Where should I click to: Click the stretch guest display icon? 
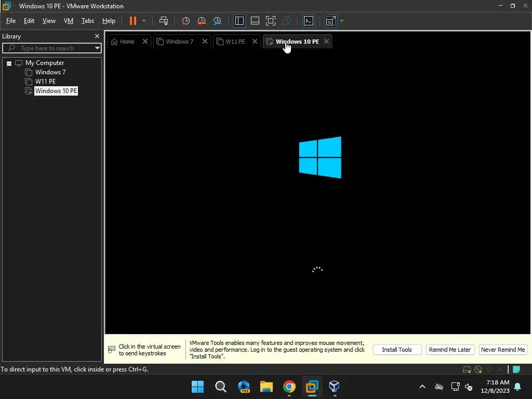(330, 21)
